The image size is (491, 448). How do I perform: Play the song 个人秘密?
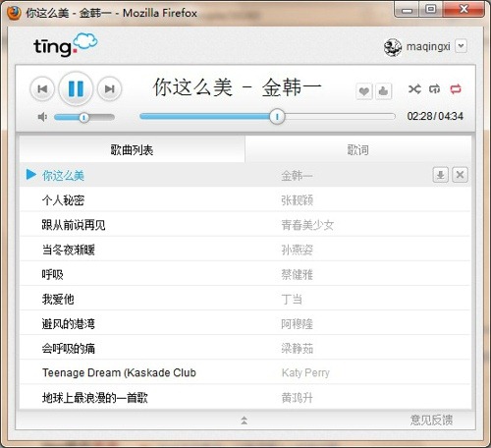63,200
